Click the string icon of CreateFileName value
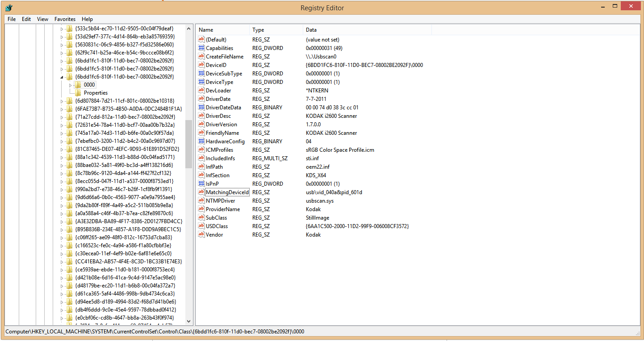Image resolution: width=644 pixels, height=341 pixels. tap(201, 57)
